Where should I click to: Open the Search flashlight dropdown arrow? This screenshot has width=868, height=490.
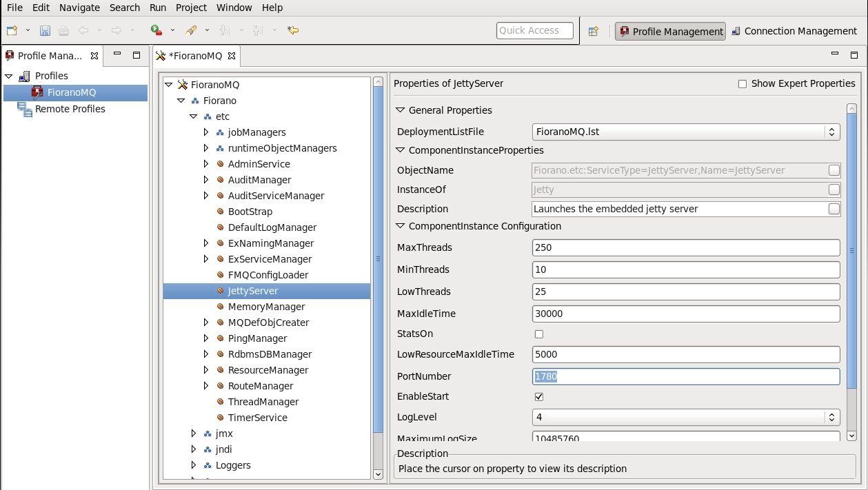[207, 30]
